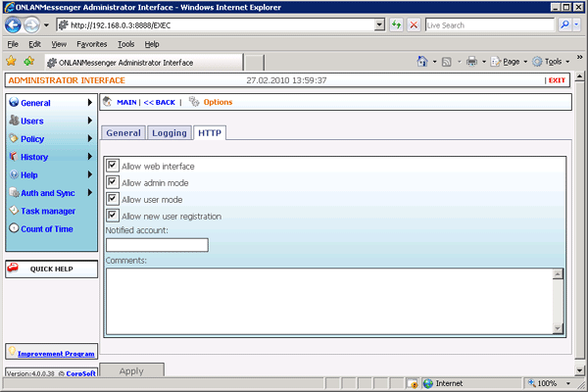Click the MAIN navigation link
The image size is (588, 392).
126,102
